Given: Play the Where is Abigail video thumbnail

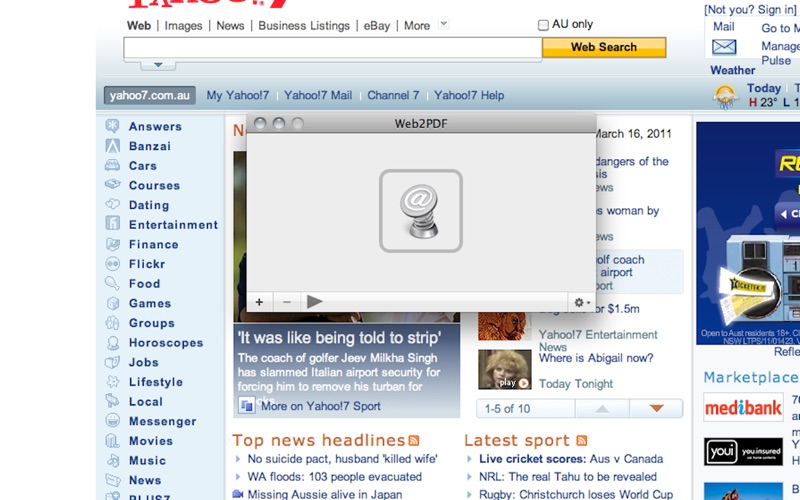Looking at the screenshot, I should 505,370.
